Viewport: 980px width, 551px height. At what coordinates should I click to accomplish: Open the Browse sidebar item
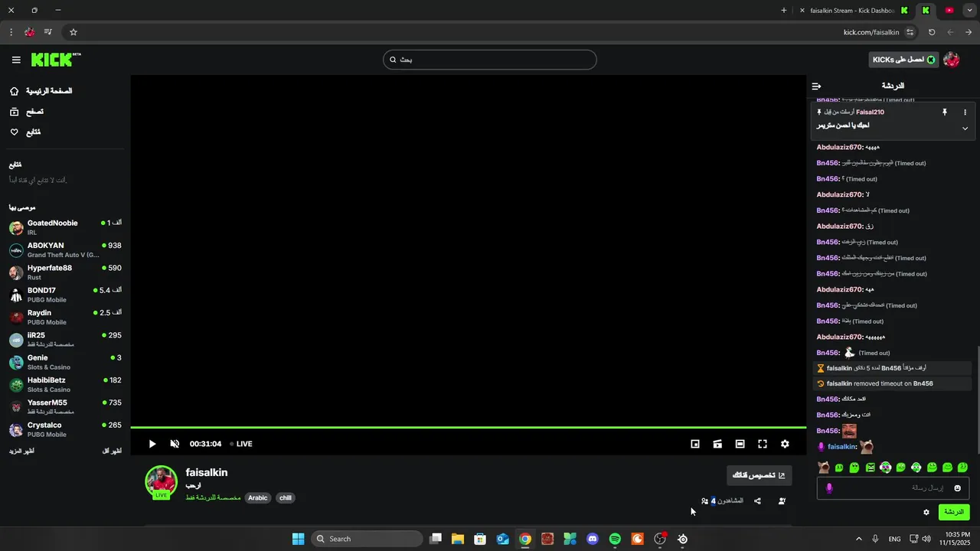(x=27, y=112)
